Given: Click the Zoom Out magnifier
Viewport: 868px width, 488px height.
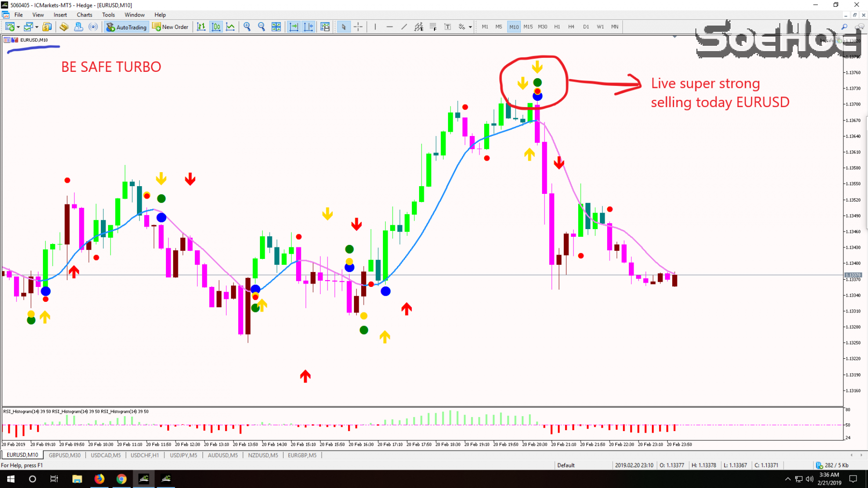Looking at the screenshot, I should [x=261, y=27].
